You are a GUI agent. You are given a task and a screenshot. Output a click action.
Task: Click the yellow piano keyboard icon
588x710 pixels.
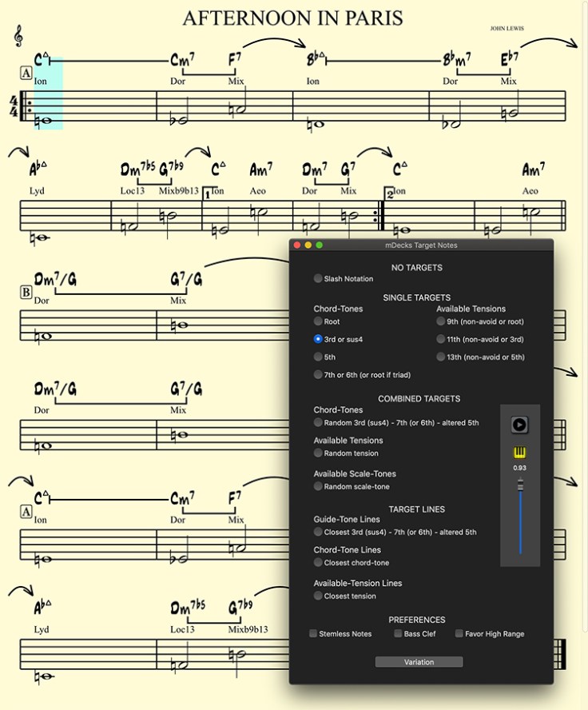[520, 453]
